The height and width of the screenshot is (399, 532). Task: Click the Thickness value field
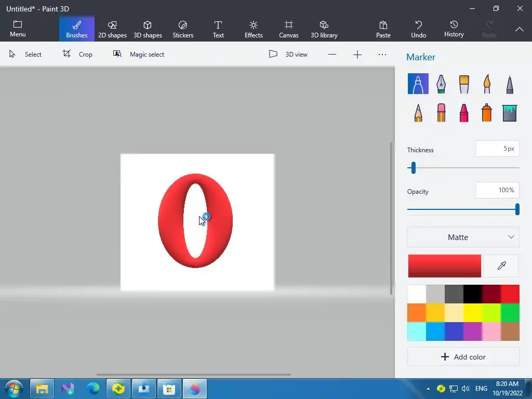click(497, 149)
